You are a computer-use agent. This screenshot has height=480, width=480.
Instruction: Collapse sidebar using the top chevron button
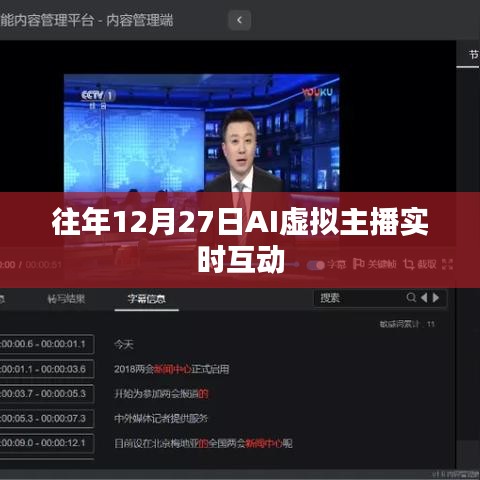click(x=239, y=20)
